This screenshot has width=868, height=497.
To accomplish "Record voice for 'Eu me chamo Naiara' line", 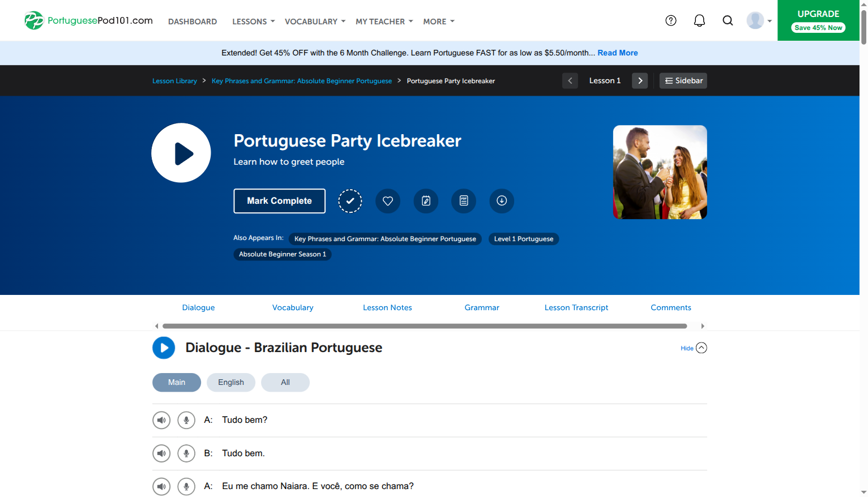I will point(186,486).
